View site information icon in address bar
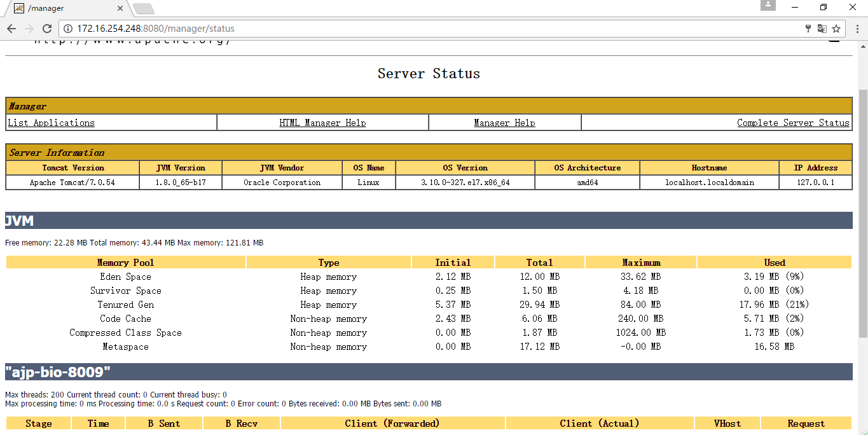The width and height of the screenshot is (868, 435). (x=68, y=29)
